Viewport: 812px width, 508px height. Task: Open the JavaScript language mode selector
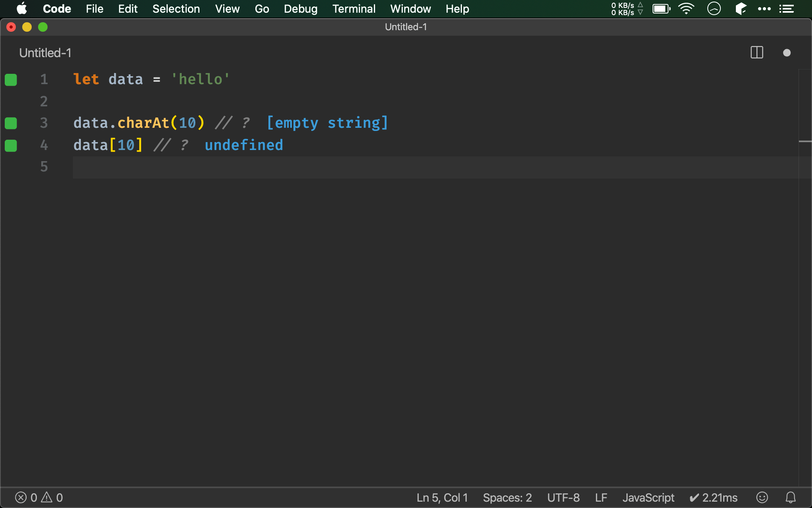pos(648,497)
